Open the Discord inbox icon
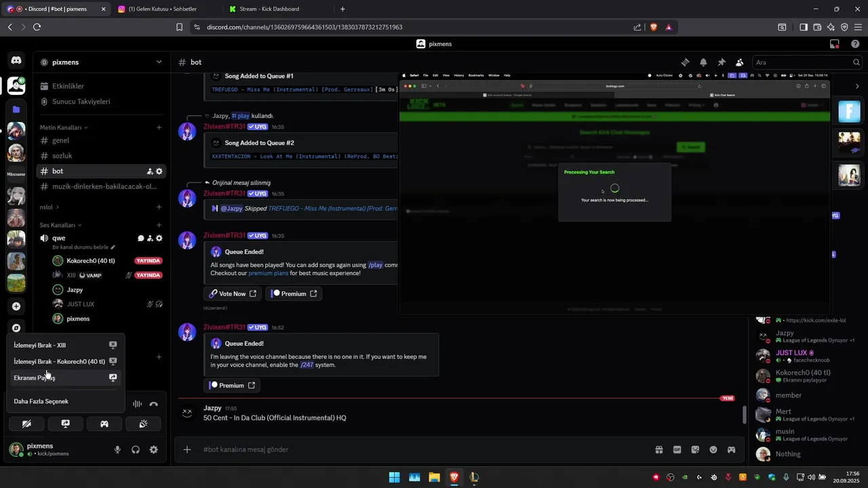This screenshot has height=488, width=868. [x=835, y=44]
